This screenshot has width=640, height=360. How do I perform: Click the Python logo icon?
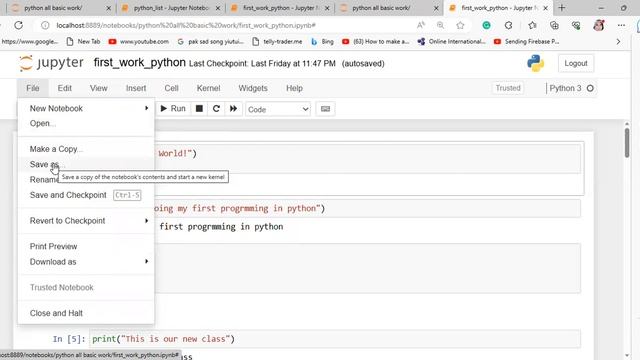[535, 63]
